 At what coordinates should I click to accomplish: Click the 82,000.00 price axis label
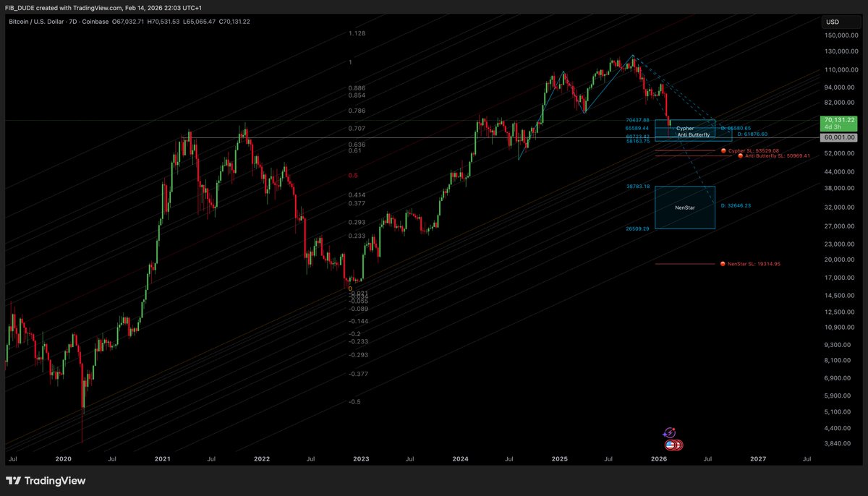pyautogui.click(x=840, y=103)
